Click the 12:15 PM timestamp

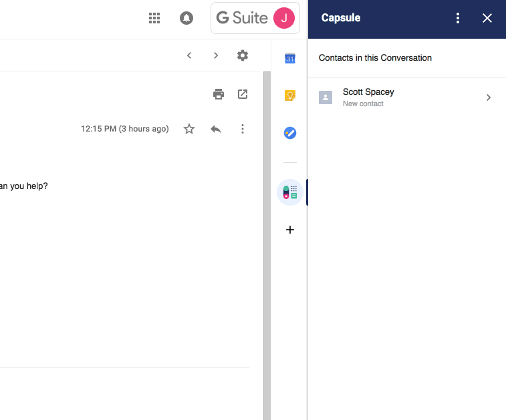click(125, 129)
